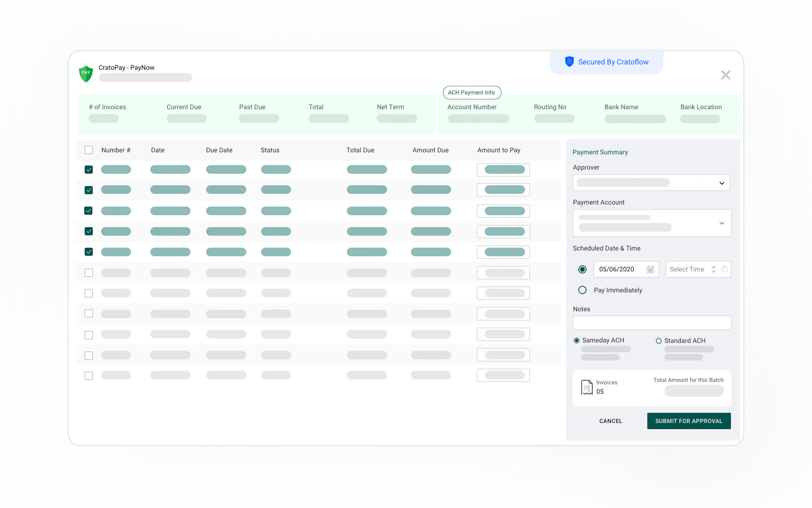Viewport: 812px width, 508px height.
Task: Toggle the select-all checkbox in table header
Action: click(89, 150)
